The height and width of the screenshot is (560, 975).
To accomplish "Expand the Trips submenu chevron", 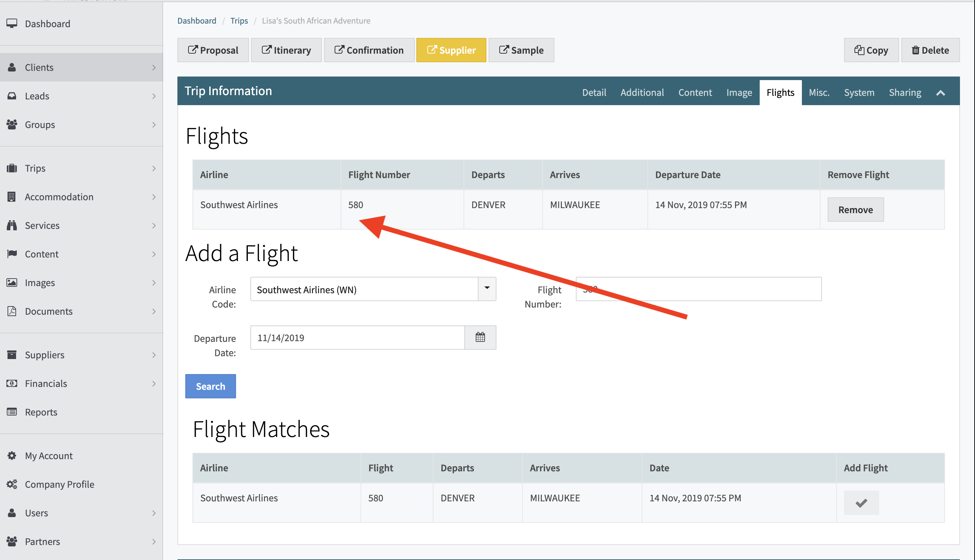I will [x=154, y=168].
